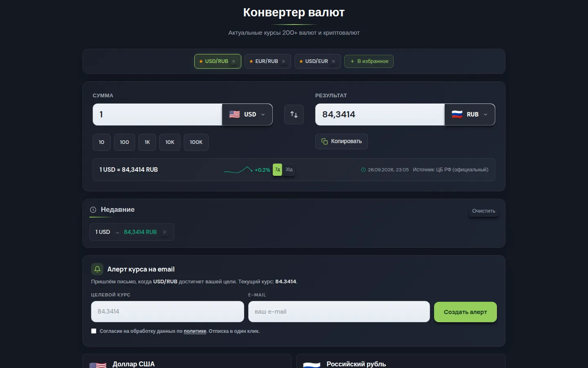Choose the 1K amount preset
Viewport: 588px width, 368px height.
coord(147,142)
